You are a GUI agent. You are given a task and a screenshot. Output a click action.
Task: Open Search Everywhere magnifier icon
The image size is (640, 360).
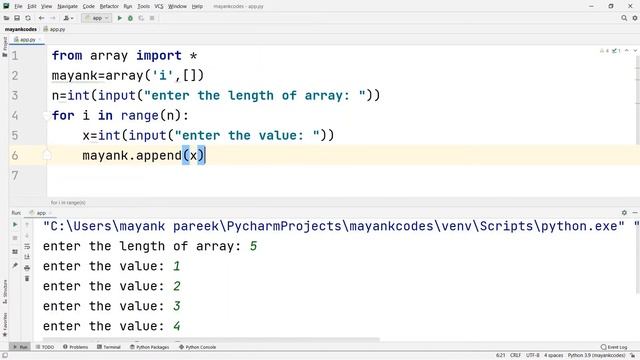pyautogui.click(x=624, y=18)
